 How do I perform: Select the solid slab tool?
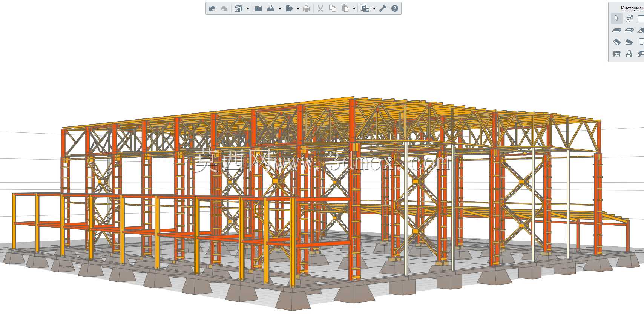[617, 30]
